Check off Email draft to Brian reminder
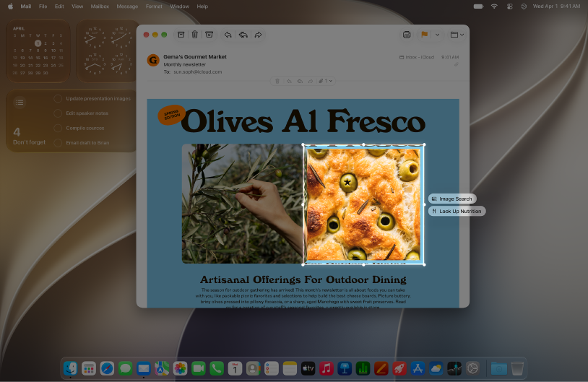Image resolution: width=588 pixels, height=382 pixels. (x=58, y=143)
